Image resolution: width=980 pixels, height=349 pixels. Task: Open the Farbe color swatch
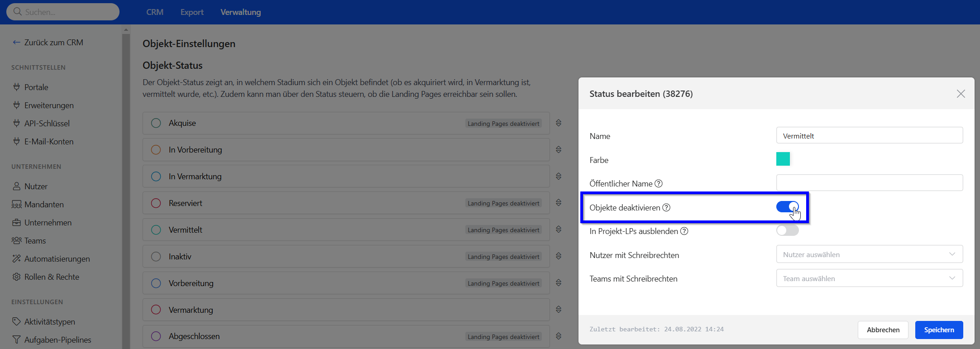(x=783, y=159)
